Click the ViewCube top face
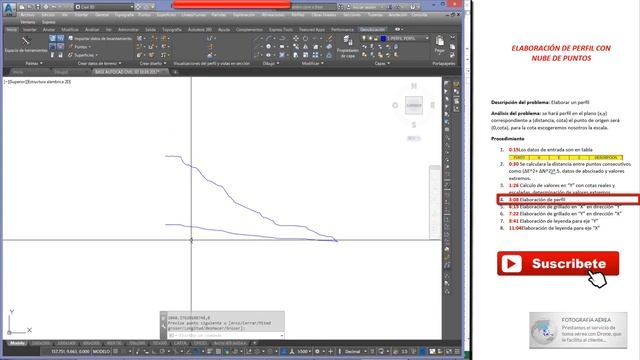This screenshot has height=360, width=640. (413, 105)
